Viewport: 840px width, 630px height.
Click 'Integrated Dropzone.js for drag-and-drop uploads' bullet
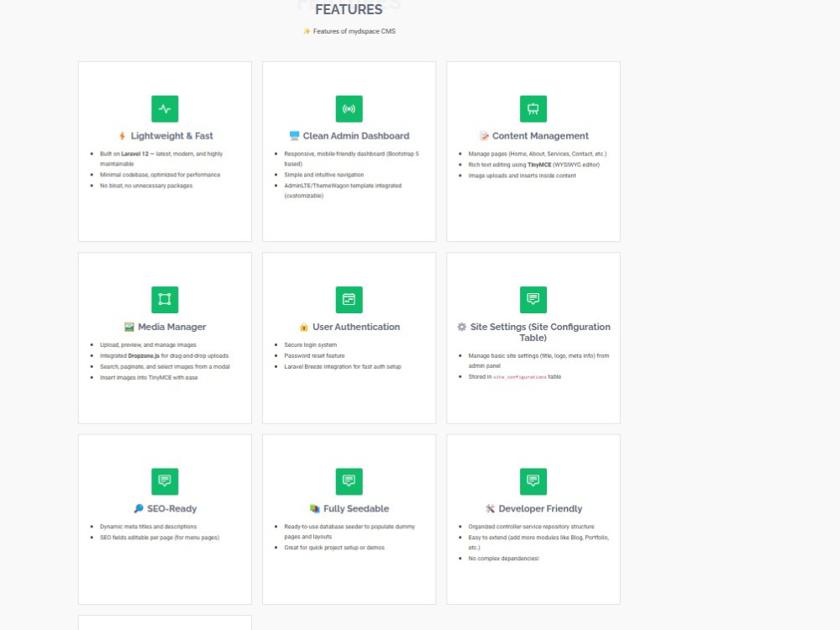[164, 355]
